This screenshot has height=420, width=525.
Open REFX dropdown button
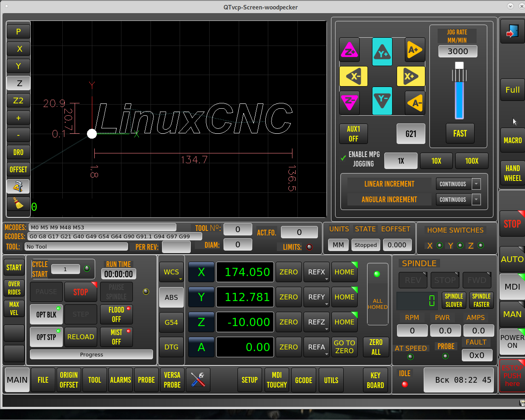[317, 272]
